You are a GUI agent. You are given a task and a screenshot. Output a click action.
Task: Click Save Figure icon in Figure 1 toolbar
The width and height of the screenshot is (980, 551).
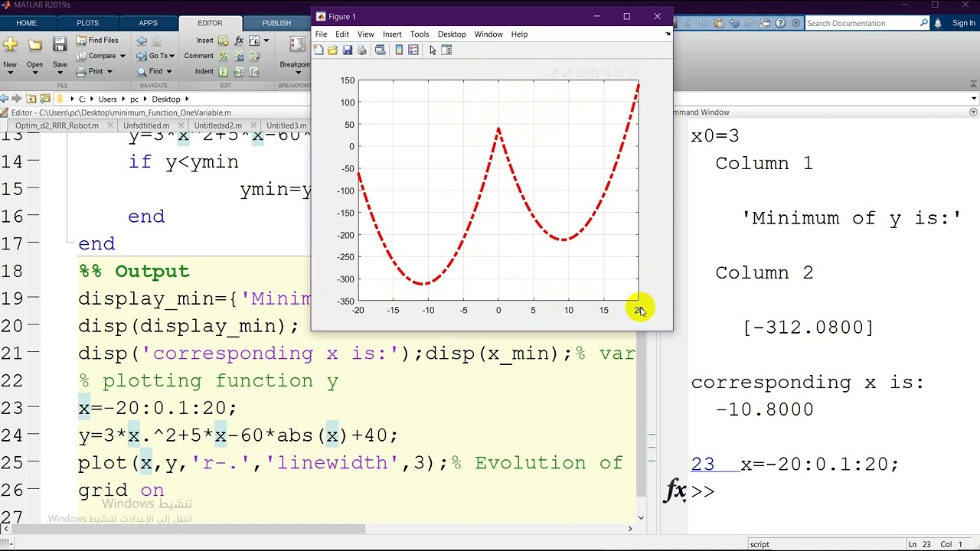tap(347, 50)
